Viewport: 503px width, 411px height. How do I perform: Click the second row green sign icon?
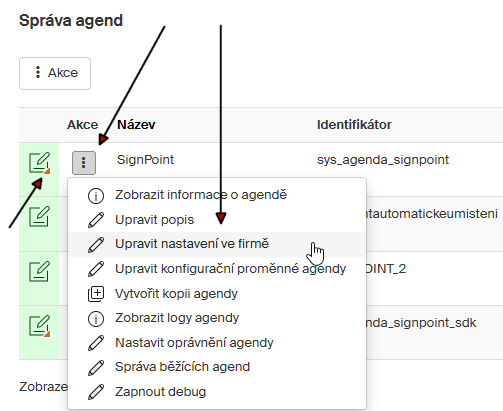(x=39, y=217)
